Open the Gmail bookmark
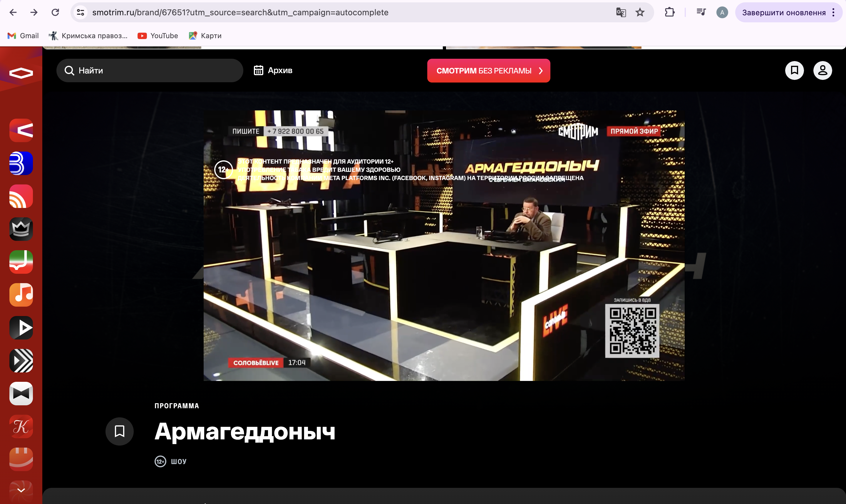Screen dimensions: 846x504 pos(23,36)
